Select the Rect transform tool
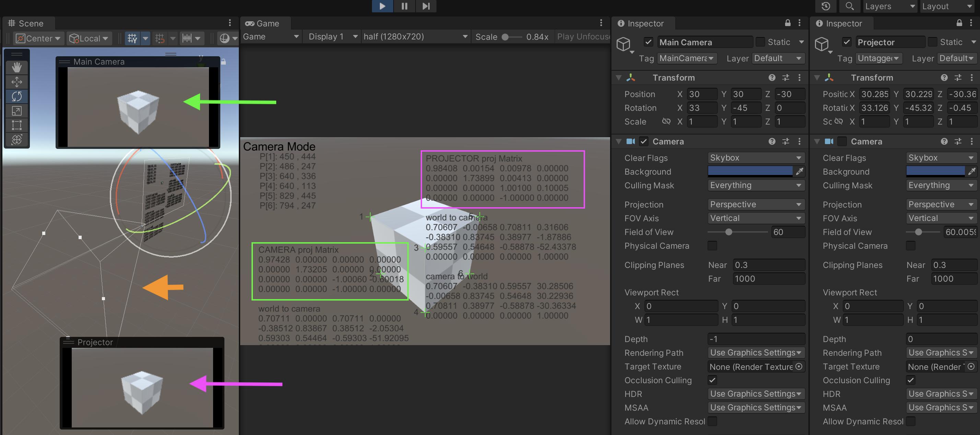The width and height of the screenshot is (980, 435). coord(17,125)
